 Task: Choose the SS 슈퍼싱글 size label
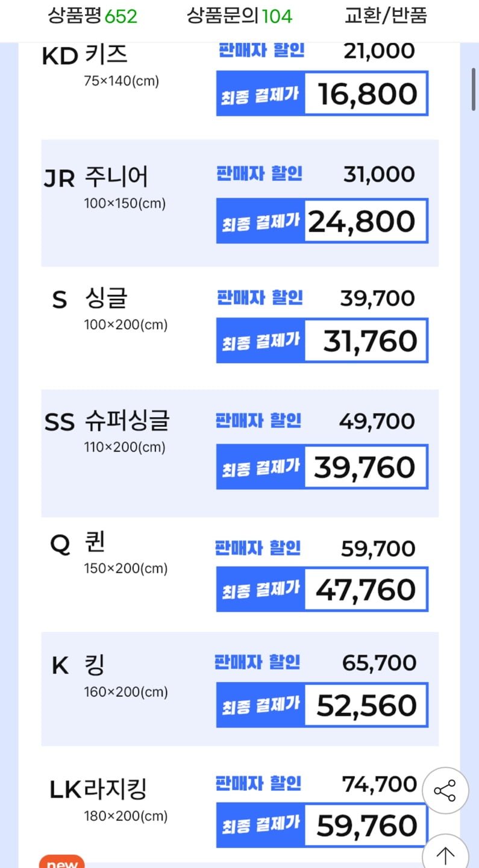107,421
